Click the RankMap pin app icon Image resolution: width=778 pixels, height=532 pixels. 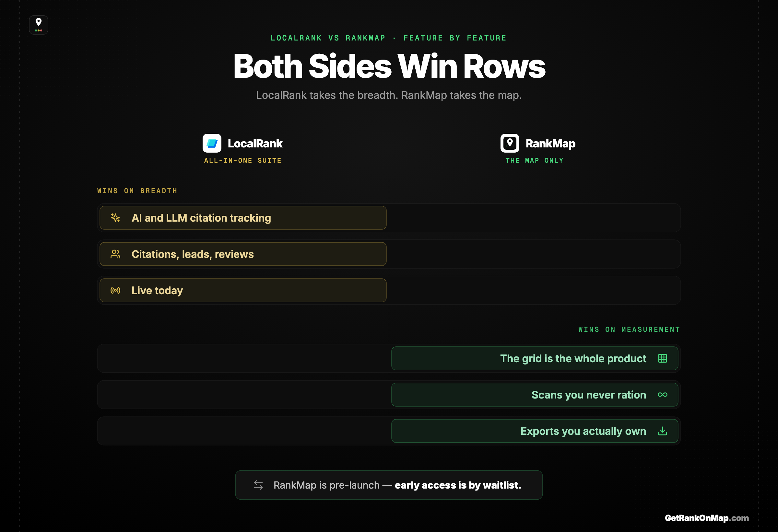point(510,143)
